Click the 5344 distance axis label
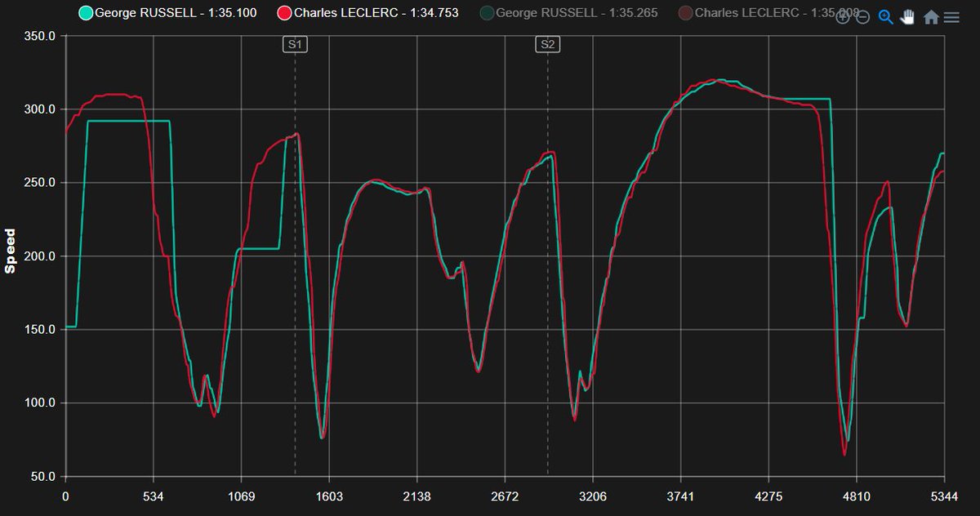 944,496
